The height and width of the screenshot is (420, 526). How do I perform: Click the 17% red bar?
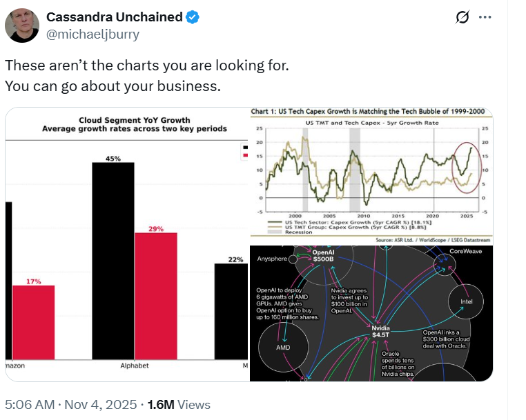click(34, 323)
